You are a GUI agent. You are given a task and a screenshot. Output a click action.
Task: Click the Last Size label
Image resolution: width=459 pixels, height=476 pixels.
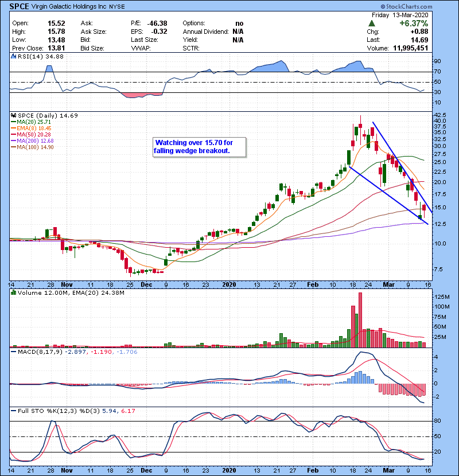144,40
